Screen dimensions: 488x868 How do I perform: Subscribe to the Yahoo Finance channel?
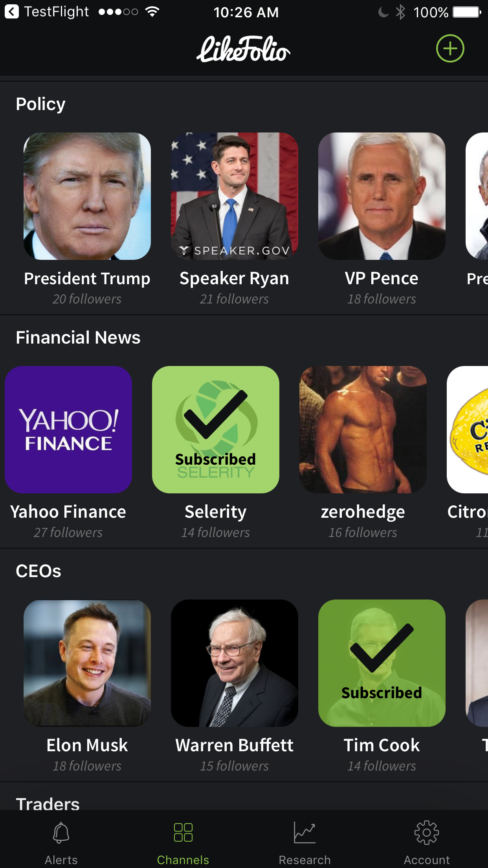(x=68, y=430)
